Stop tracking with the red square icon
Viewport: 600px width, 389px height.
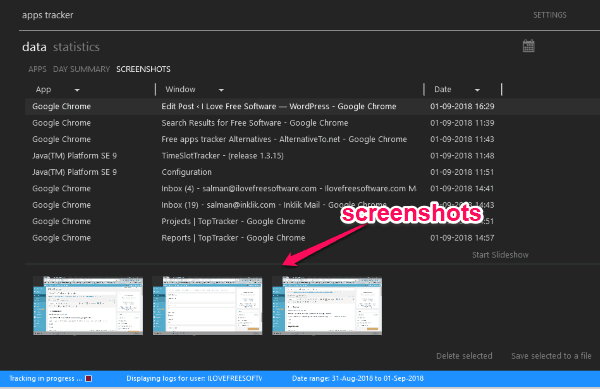pos(88,378)
